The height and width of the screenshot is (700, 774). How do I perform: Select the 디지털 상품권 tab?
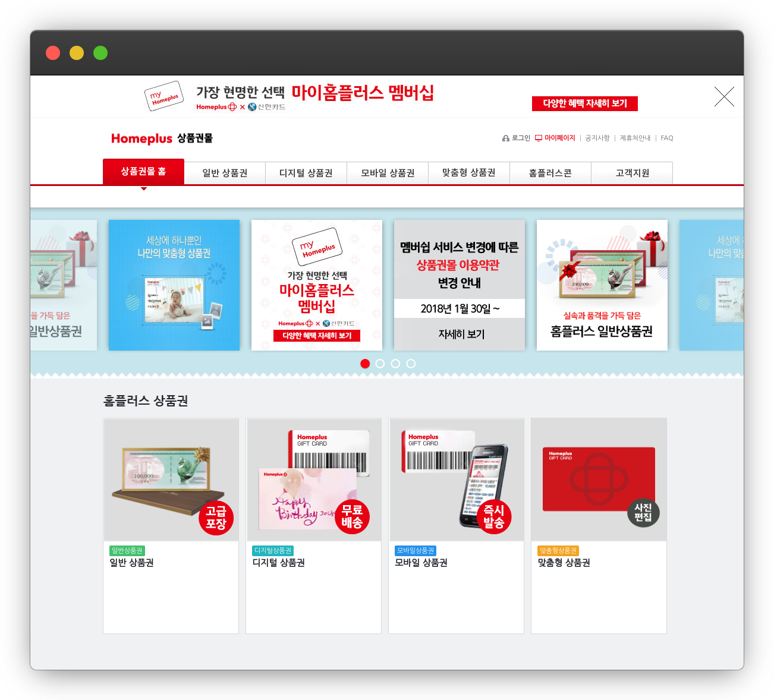306,173
